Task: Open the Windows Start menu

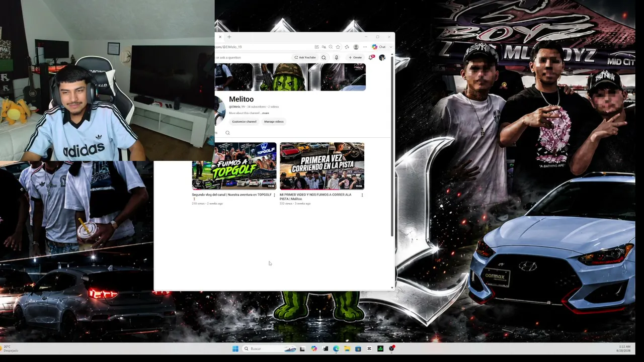Action: (235, 349)
